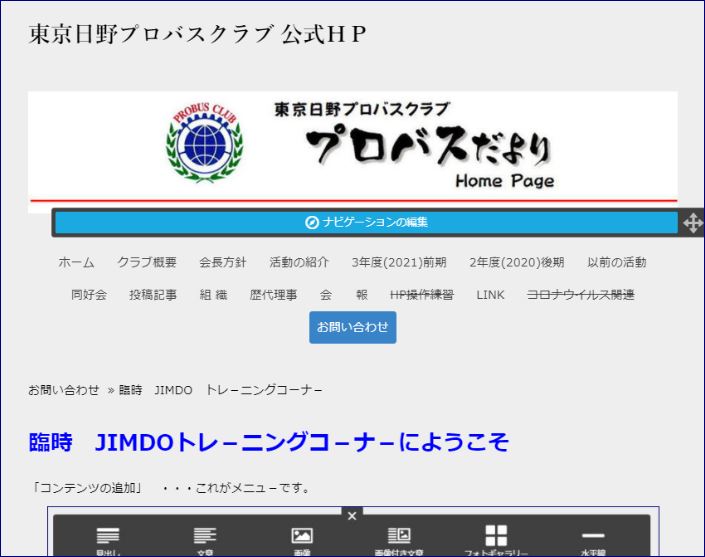Screen dimensions: 705x557
Task: Open the 活動の紹介 menu item
Action: [x=299, y=262]
